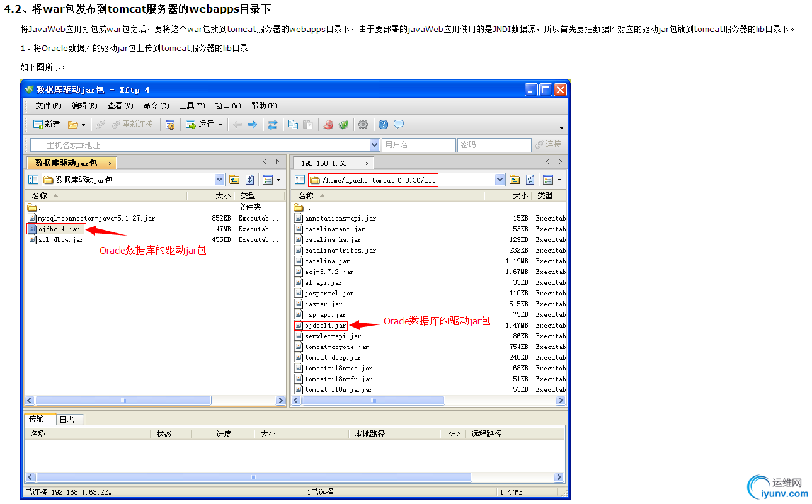
Task: Refresh the remote pane
Action: click(x=530, y=180)
